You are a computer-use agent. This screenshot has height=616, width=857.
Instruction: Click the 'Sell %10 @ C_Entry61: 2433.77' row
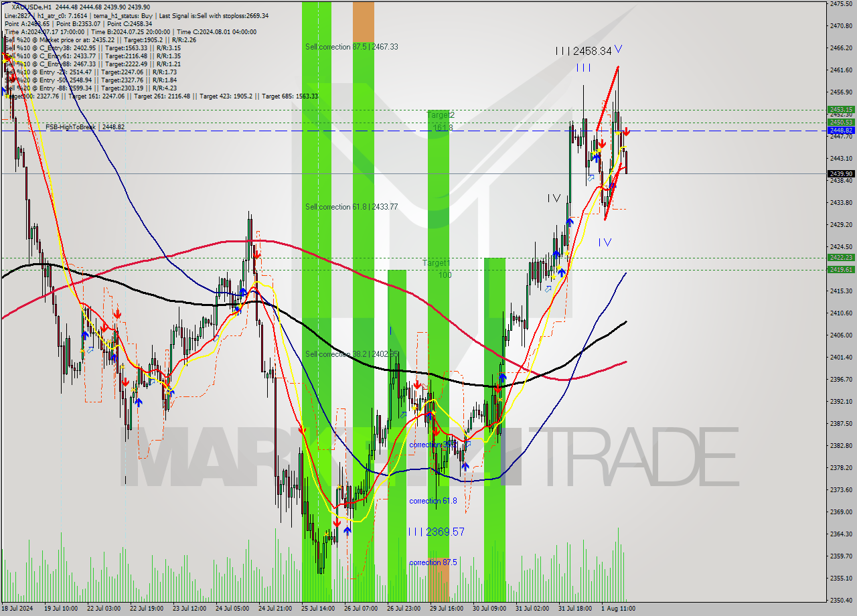pyautogui.click(x=92, y=56)
